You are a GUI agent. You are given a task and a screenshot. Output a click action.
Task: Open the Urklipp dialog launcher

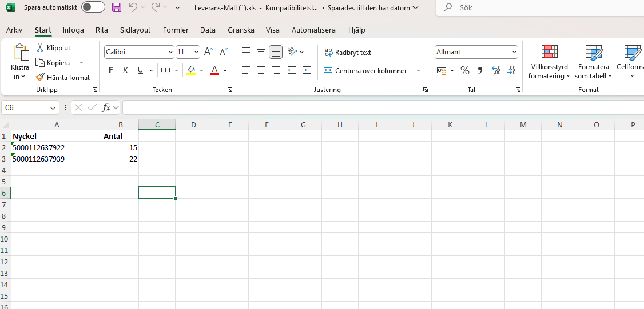[x=95, y=90]
